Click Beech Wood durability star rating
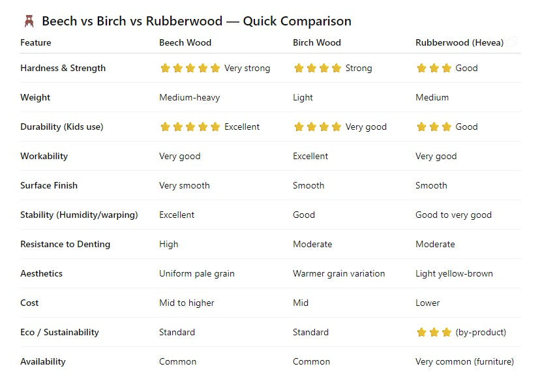540x392 pixels. click(190, 127)
